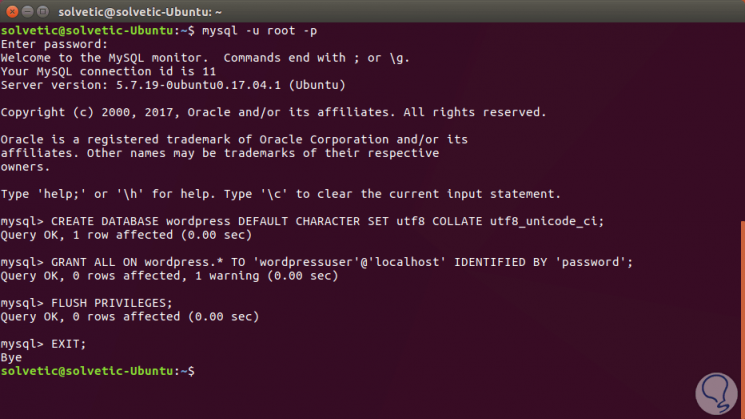Click the '1 warning' query result line
The image size is (745, 419).
[169, 275]
